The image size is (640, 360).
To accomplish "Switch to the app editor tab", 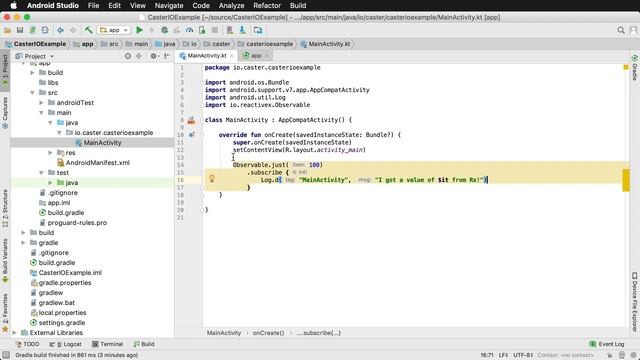I will 256,56.
